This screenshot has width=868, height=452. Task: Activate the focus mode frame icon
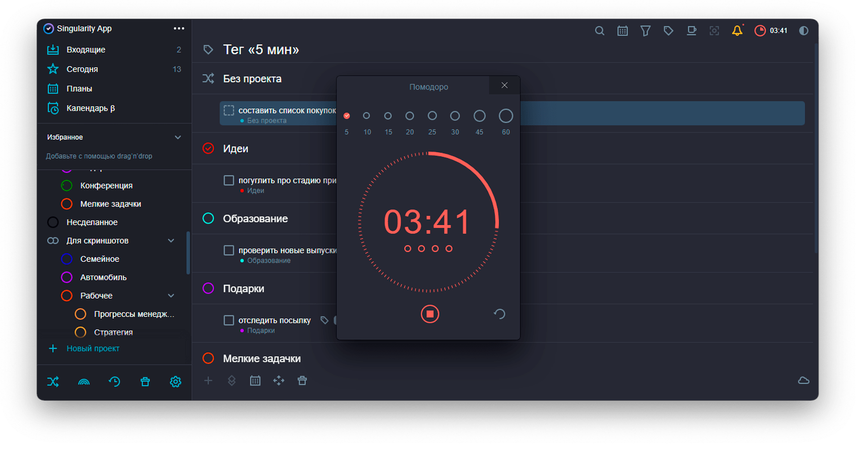[714, 31]
